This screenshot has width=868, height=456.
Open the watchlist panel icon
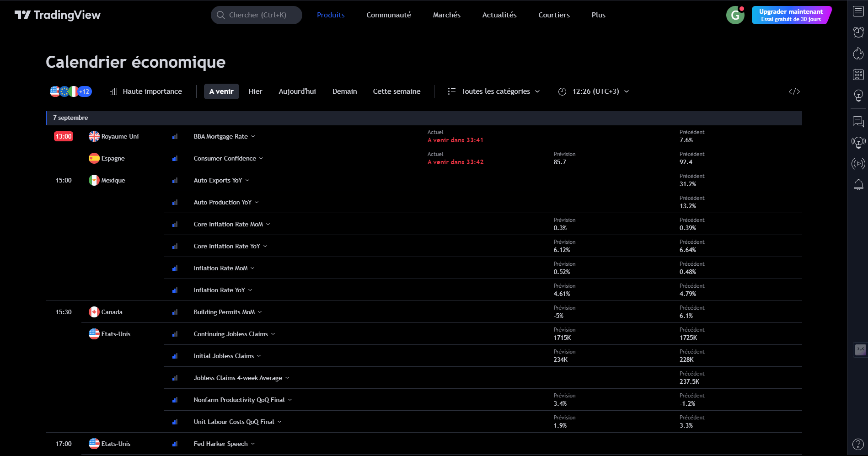point(858,12)
